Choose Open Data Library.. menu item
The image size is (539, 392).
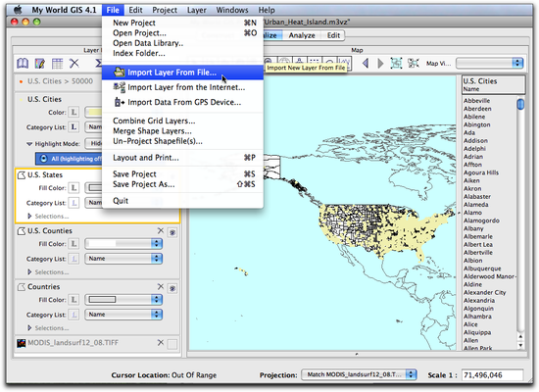pyautogui.click(x=183, y=43)
